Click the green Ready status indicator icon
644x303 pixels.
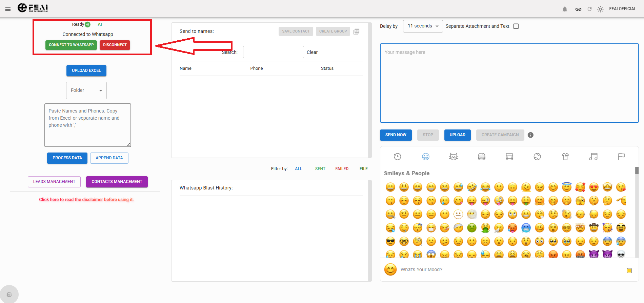[x=87, y=24]
